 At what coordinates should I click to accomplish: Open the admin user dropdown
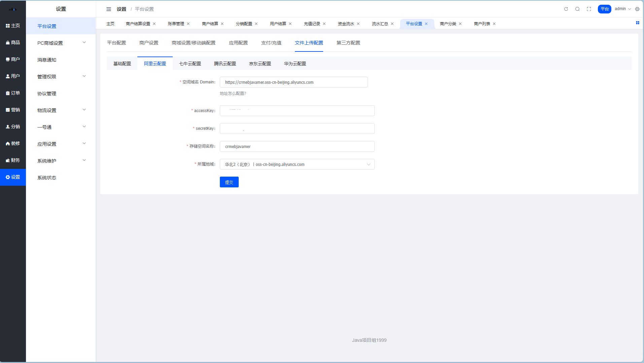pos(622,9)
